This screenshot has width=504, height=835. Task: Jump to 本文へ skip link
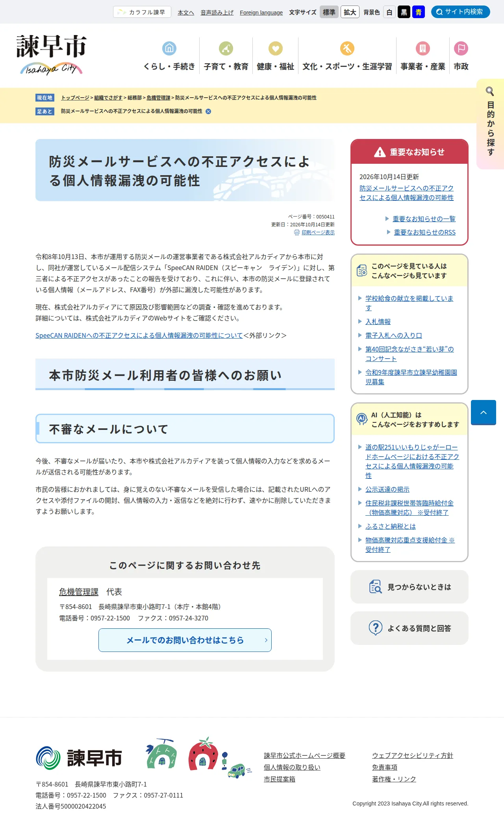(186, 13)
